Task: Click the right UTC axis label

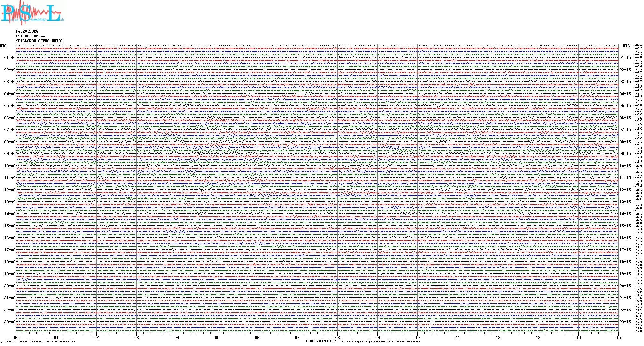Action: (626, 46)
